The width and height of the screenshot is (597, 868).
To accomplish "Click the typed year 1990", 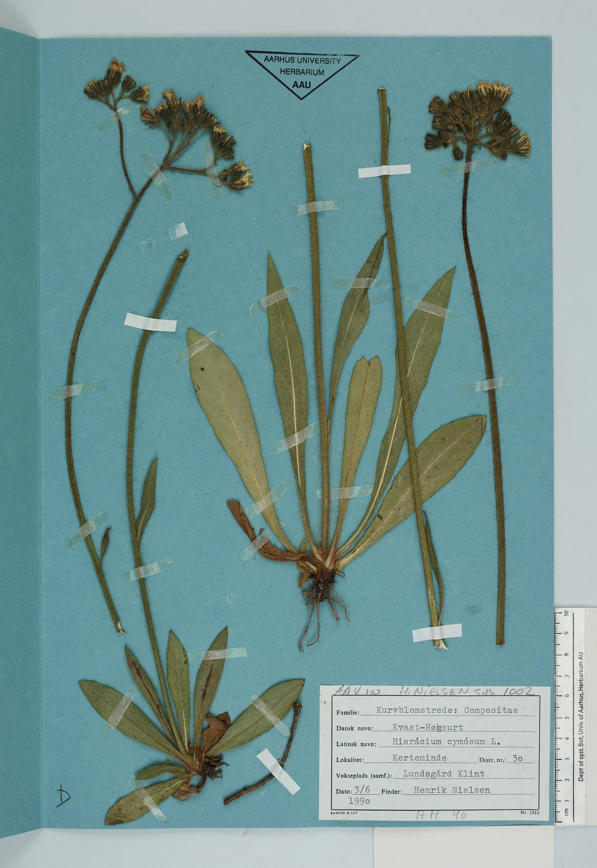I will coord(359,801).
